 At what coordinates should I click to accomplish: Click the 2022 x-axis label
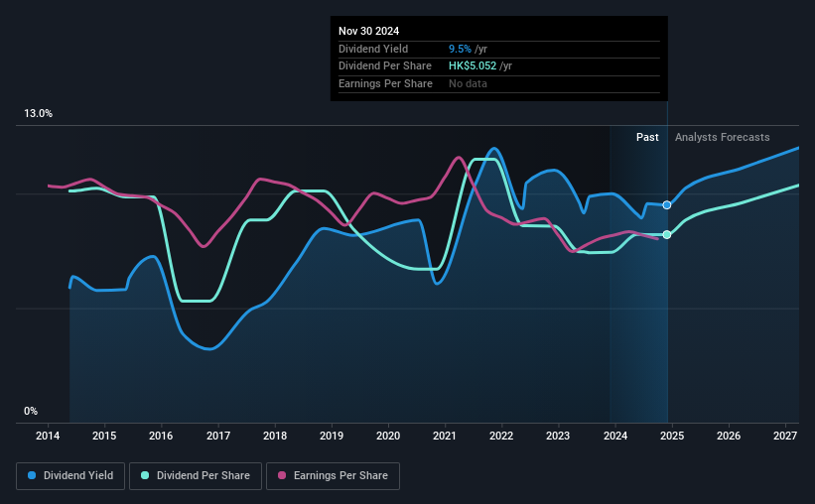coord(501,436)
